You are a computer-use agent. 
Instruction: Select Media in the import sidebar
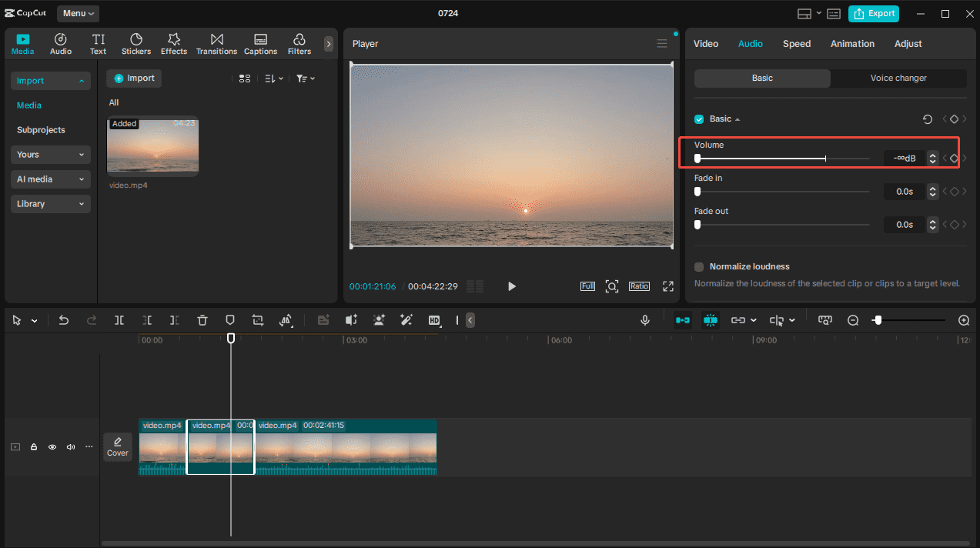[29, 105]
